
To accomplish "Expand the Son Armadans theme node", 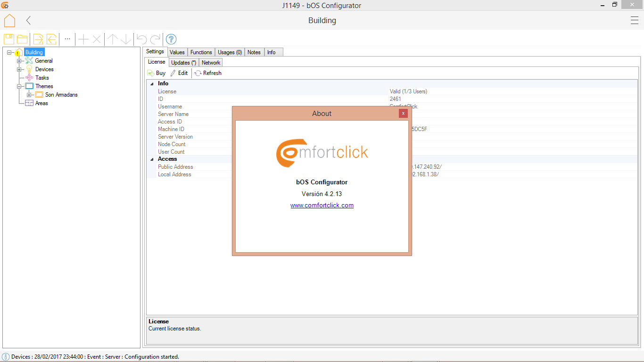I will point(29,95).
